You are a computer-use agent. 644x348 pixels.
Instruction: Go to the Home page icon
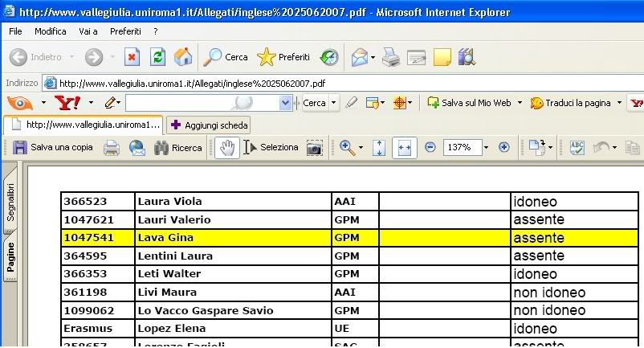coord(183,57)
